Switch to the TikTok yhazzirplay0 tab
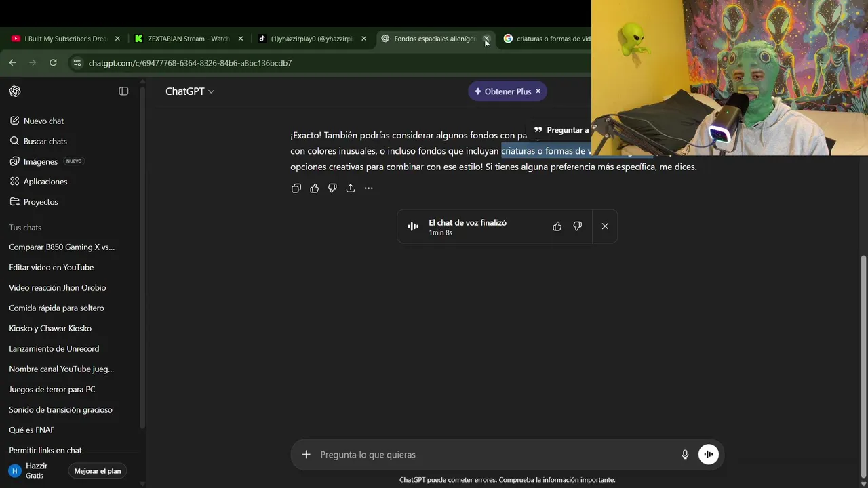The width and height of the screenshot is (868, 488). coord(311,39)
